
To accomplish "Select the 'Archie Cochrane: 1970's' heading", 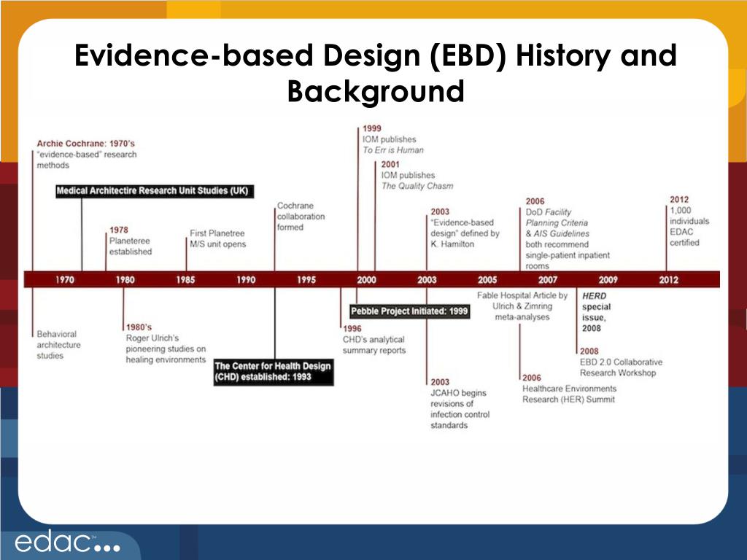I will [86, 144].
